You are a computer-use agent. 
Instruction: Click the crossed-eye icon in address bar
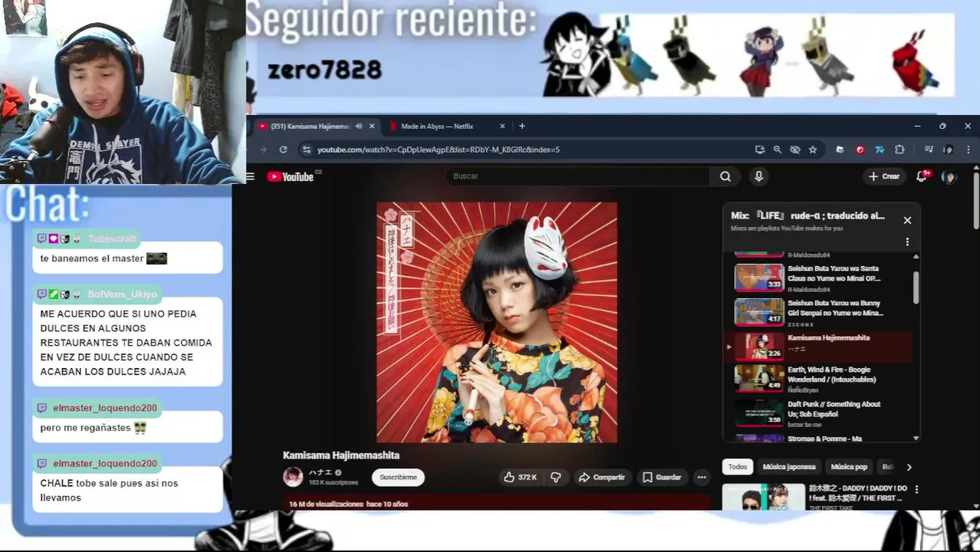pyautogui.click(x=795, y=149)
